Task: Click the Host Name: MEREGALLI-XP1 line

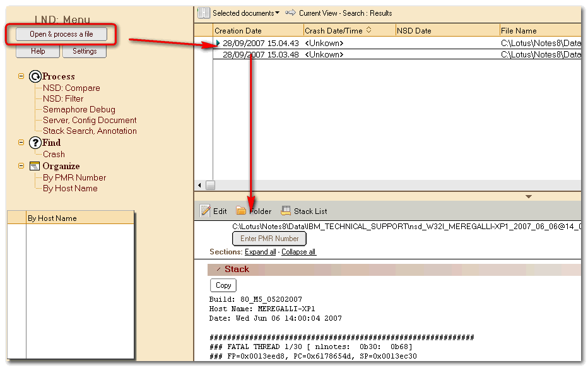Action: pos(262,309)
